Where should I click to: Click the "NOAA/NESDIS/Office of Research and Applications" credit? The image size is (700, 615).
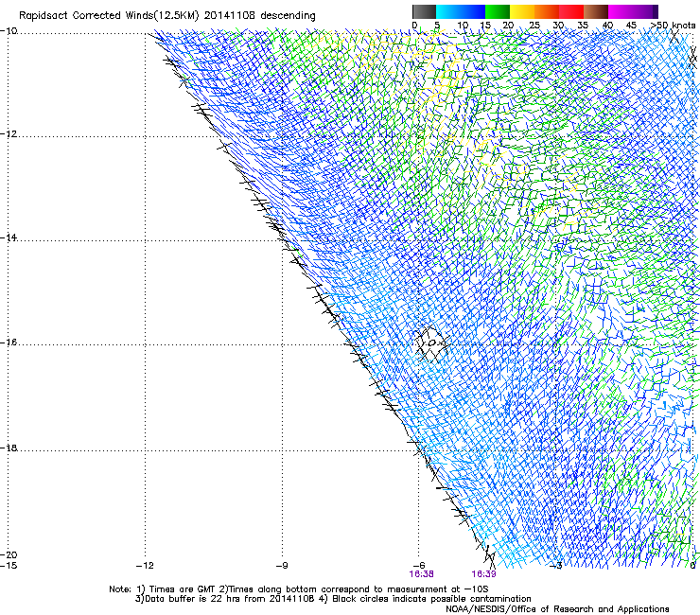[x=557, y=609]
